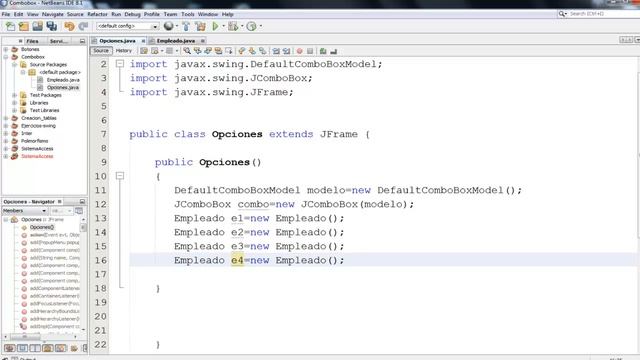Image resolution: width=640 pixels, height=360 pixels.
Task: Open the File menu
Action: click(6, 14)
